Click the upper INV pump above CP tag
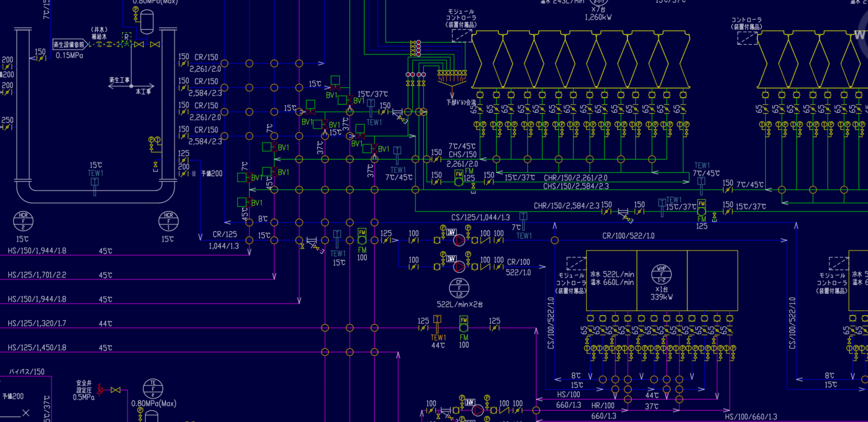The image size is (868, 422). click(x=459, y=240)
